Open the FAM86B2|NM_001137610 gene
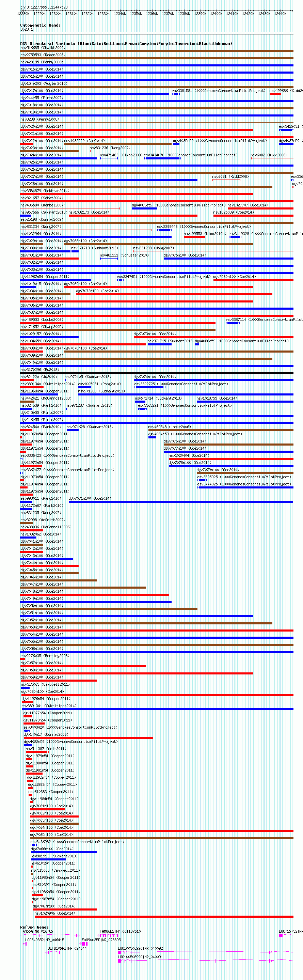The image size is (303, 980). 120,931
